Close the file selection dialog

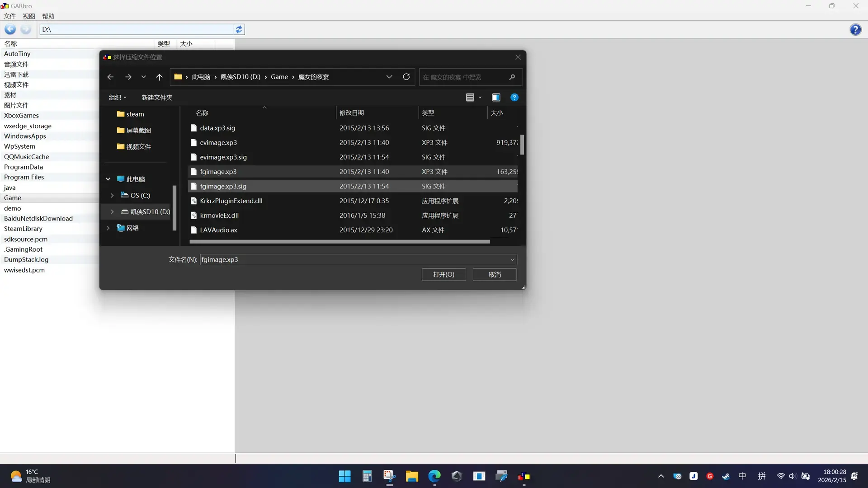tap(518, 57)
